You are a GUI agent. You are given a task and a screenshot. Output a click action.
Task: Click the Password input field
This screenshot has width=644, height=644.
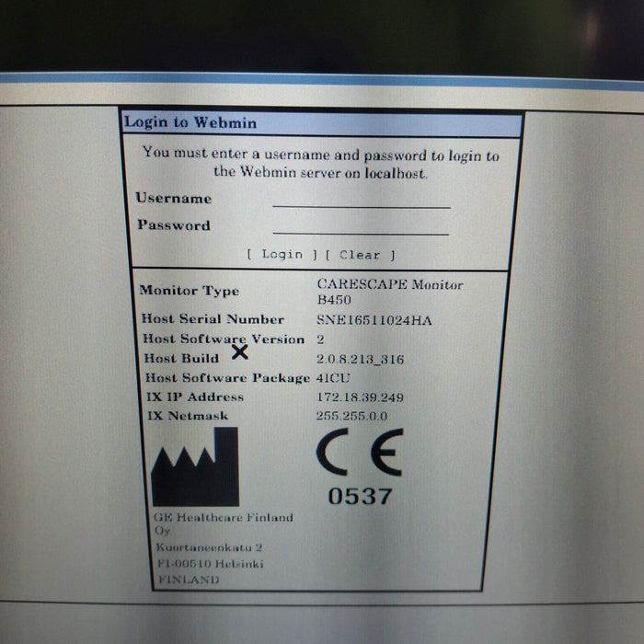point(361,226)
